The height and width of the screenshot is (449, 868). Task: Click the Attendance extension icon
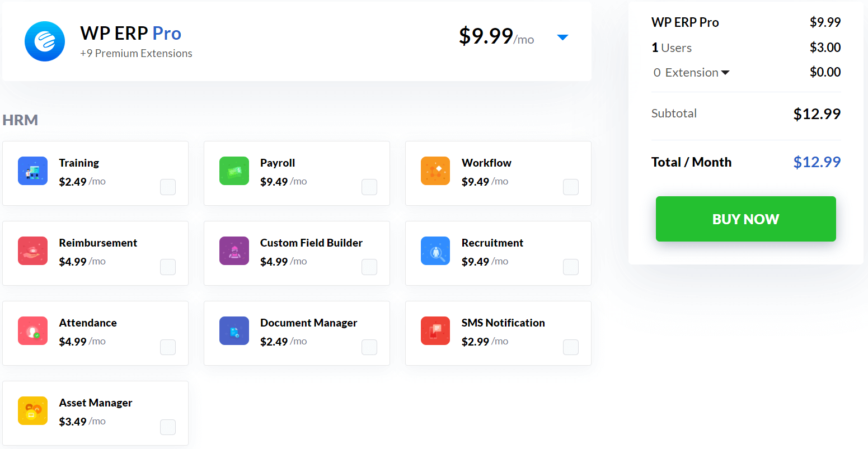tap(32, 330)
